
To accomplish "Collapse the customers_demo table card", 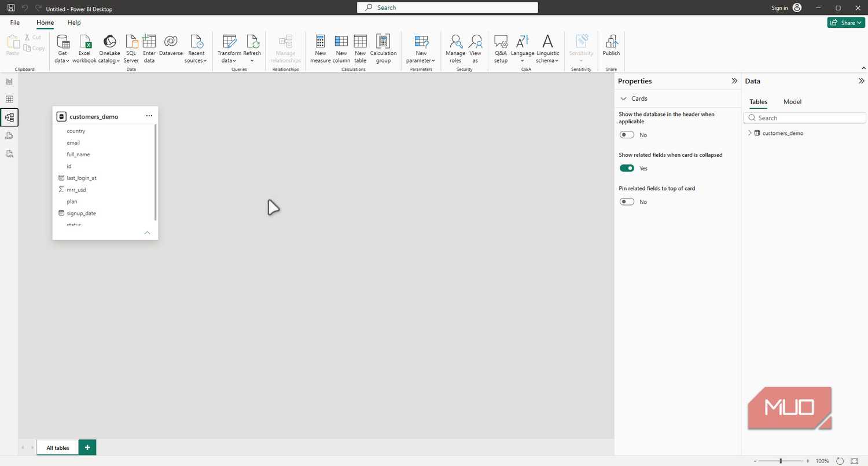I will [147, 233].
